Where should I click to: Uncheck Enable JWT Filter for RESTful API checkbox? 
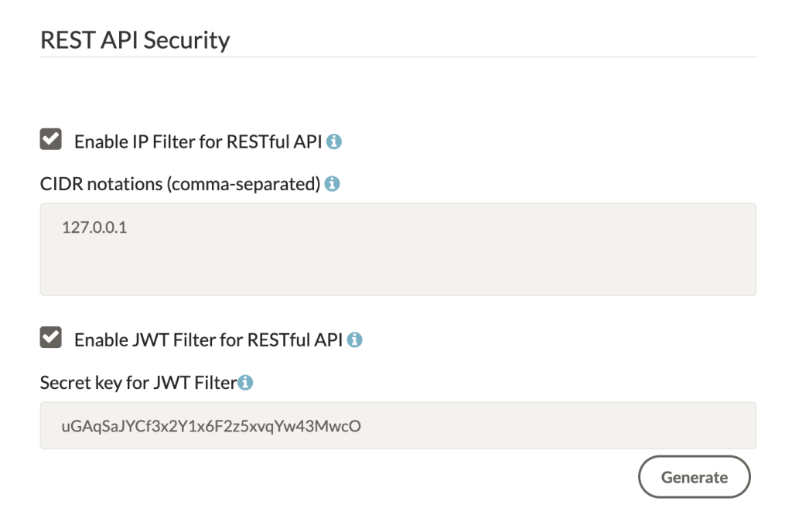[50, 337]
